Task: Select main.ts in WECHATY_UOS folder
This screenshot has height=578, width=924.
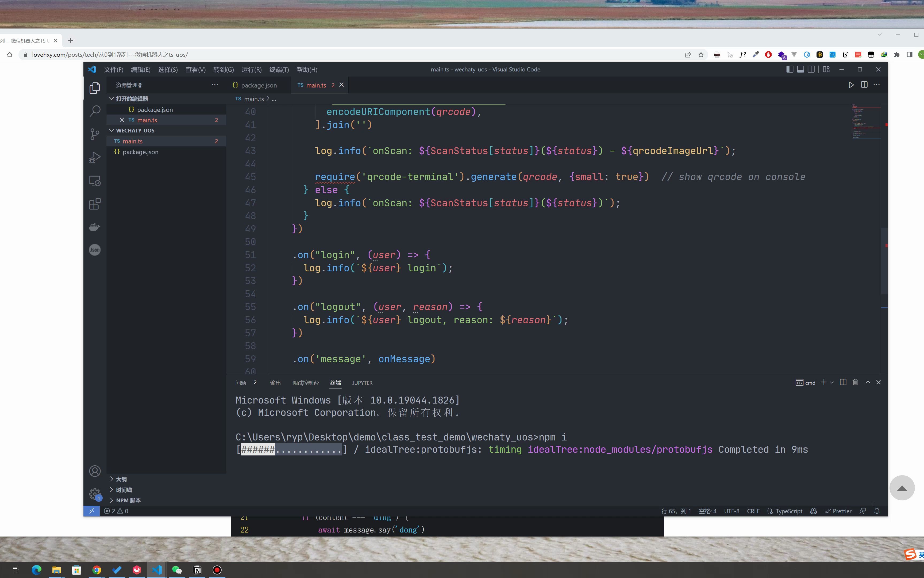Action: pyautogui.click(x=167, y=141)
